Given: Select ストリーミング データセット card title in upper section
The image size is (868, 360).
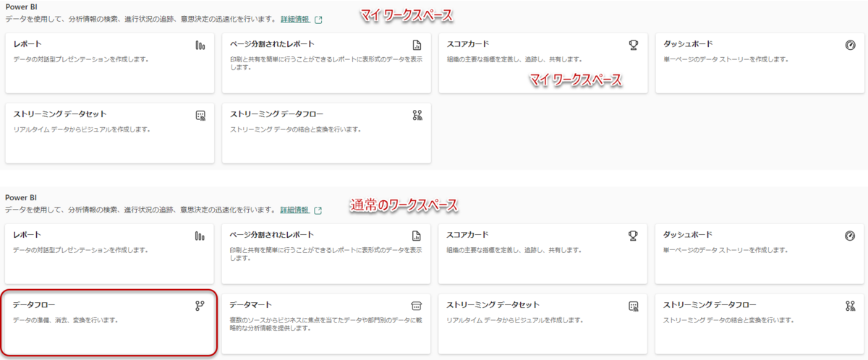Looking at the screenshot, I should 60,114.
